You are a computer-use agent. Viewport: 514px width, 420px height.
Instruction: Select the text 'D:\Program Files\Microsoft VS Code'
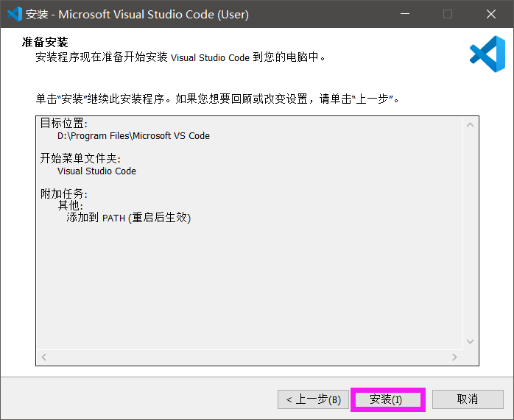coord(133,136)
